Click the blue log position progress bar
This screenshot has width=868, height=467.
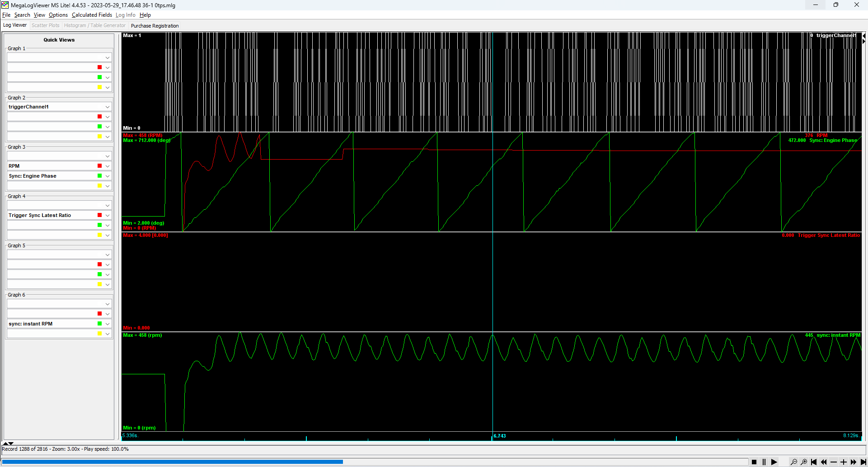tap(172, 462)
